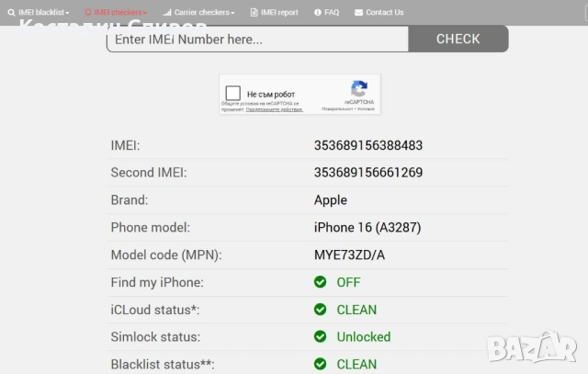Click the Unlocked simlock status text
This screenshot has width=588, height=374.
pyautogui.click(x=364, y=337)
